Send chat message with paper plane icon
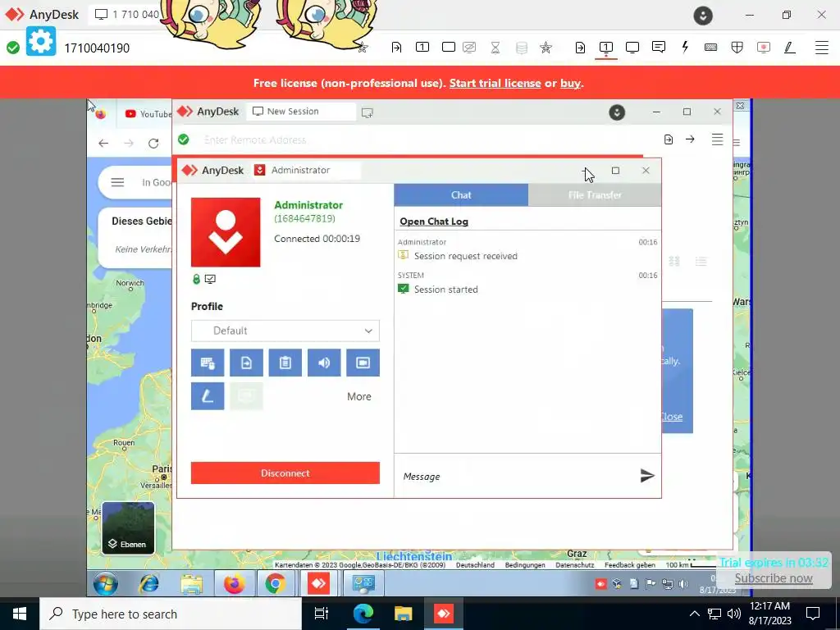Screen dimensions: 840x630 647,475
